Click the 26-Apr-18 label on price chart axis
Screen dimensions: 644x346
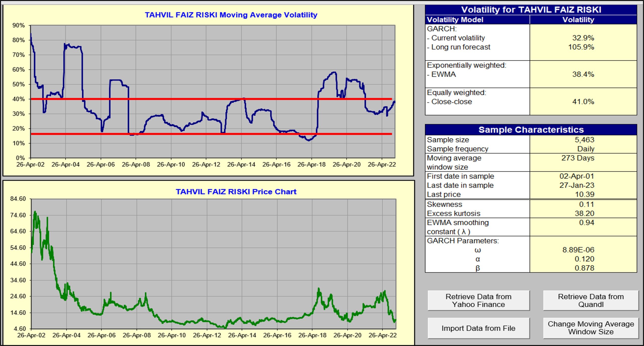pyautogui.click(x=312, y=335)
